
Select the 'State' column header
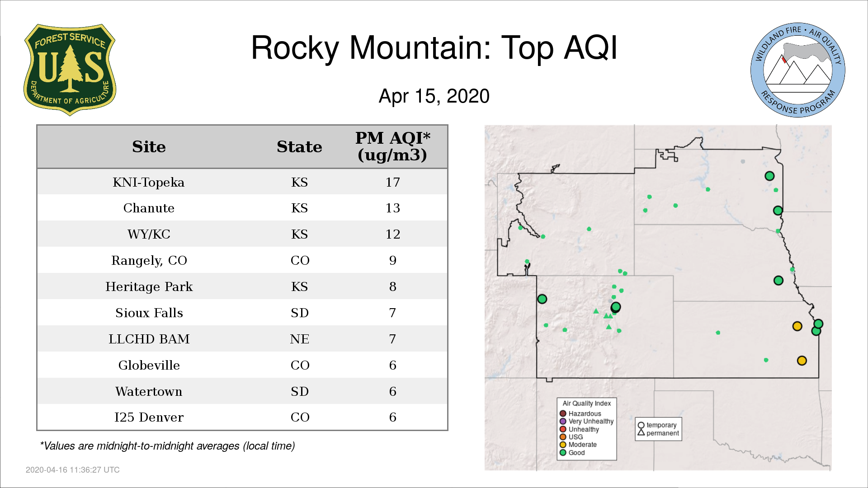[299, 147]
